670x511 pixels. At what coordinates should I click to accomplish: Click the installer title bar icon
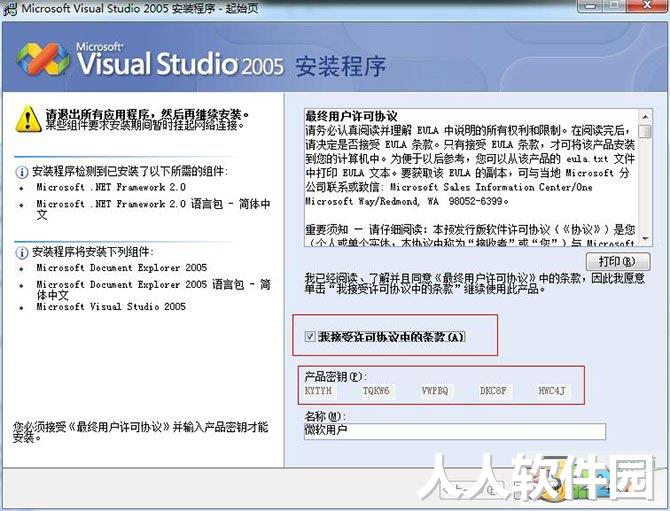pyautogui.click(x=9, y=9)
